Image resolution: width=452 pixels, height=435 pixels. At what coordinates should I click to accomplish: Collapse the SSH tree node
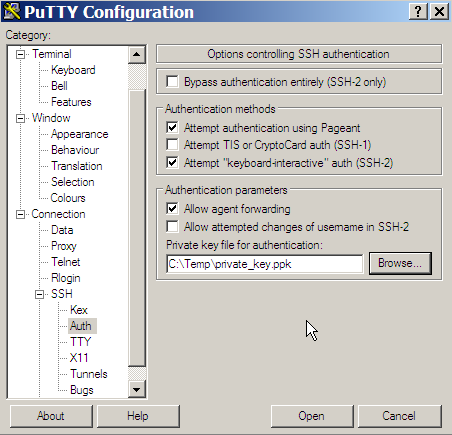[40, 294]
